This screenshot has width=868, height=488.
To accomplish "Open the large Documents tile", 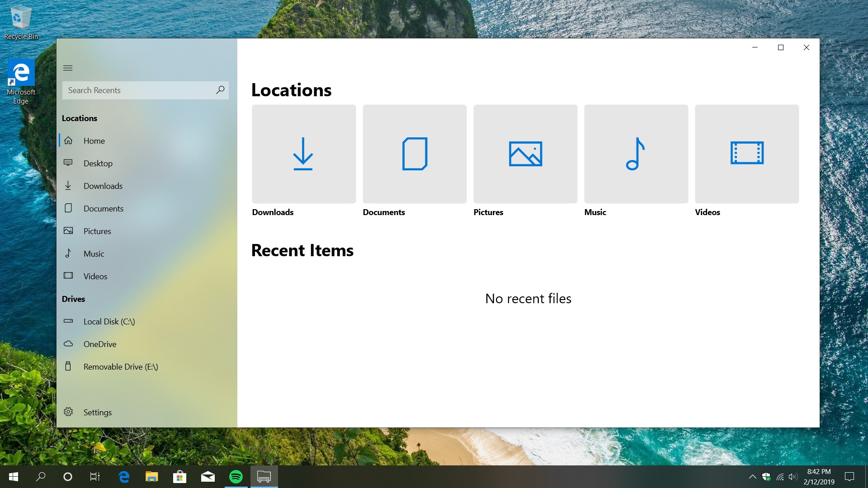I will click(415, 154).
